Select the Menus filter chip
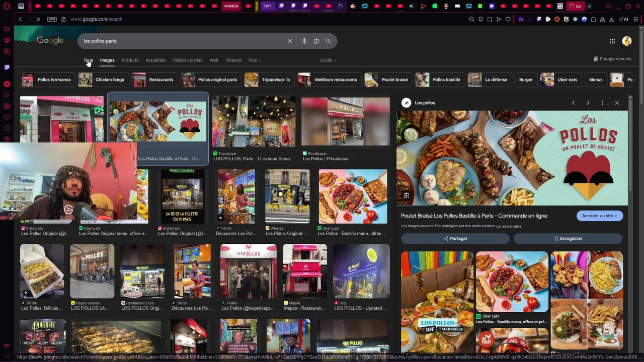Screen dimensions: 644x362 (596, 80)
